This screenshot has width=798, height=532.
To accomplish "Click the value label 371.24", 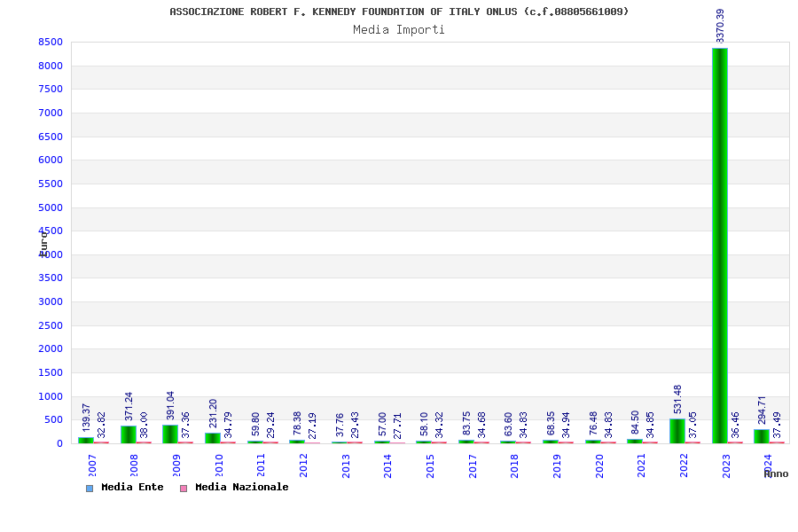I will [x=129, y=406].
